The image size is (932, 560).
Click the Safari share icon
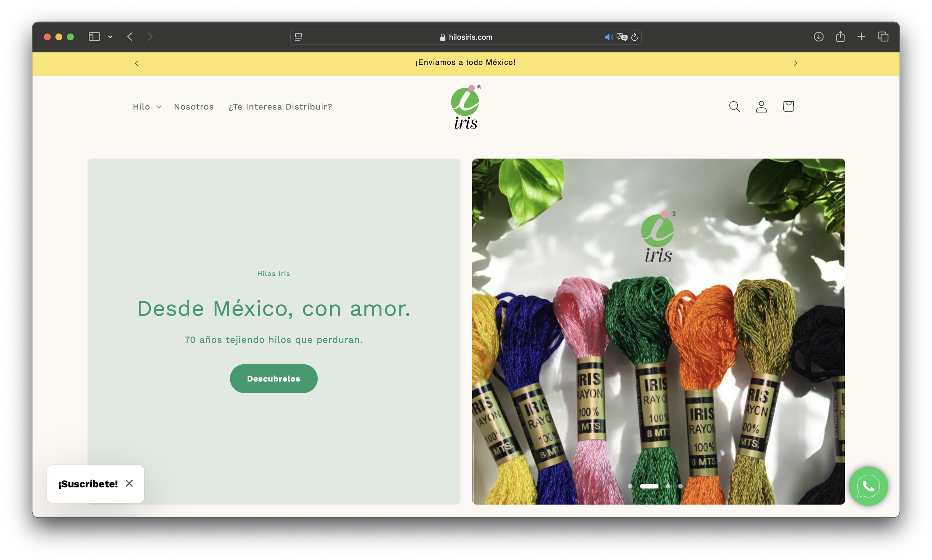point(840,37)
